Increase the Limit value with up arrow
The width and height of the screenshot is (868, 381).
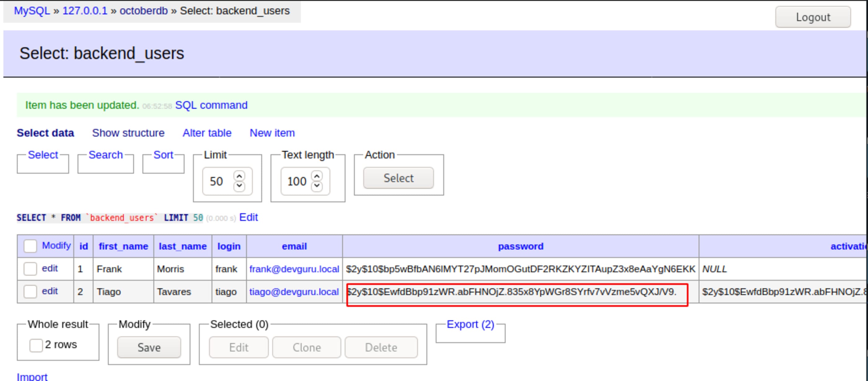pos(239,176)
